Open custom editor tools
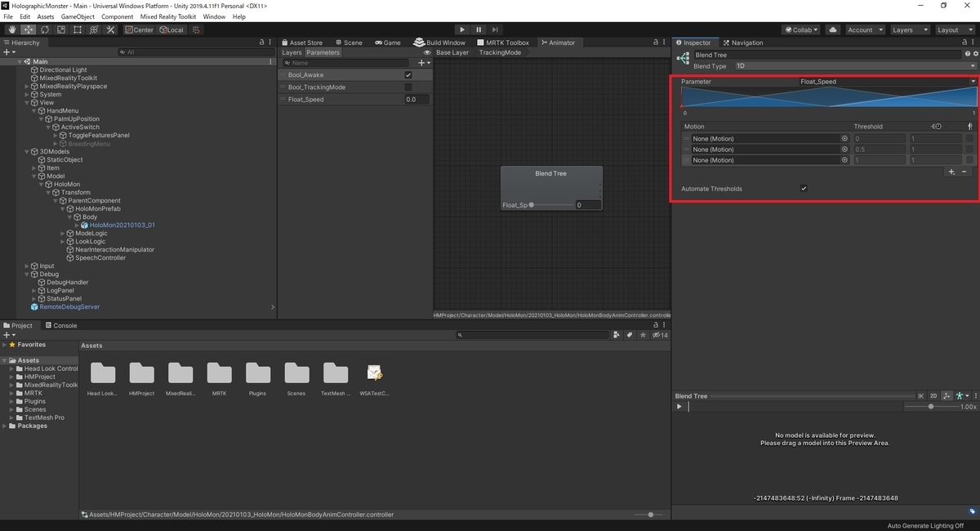The height and width of the screenshot is (531, 980). [x=109, y=29]
